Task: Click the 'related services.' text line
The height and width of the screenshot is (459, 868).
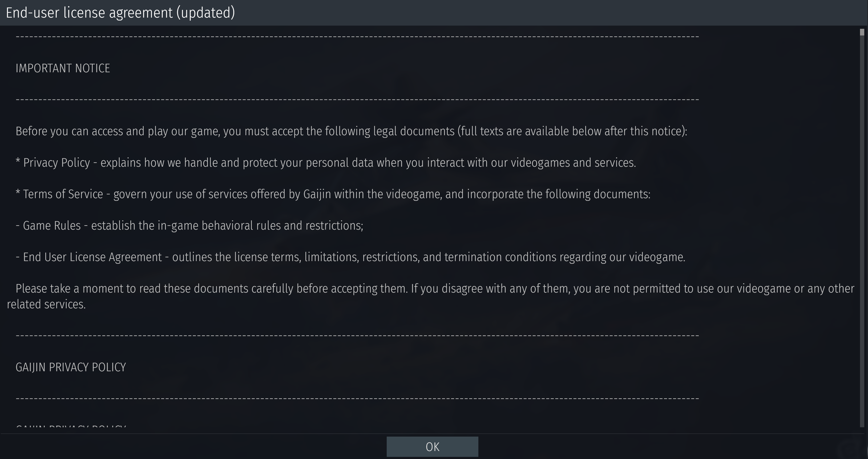Action: [46, 305]
